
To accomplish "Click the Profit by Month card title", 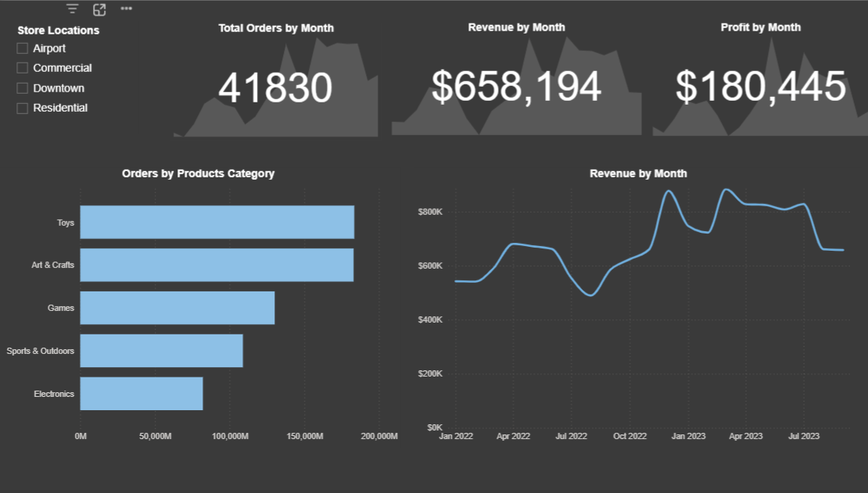I will (x=760, y=27).
